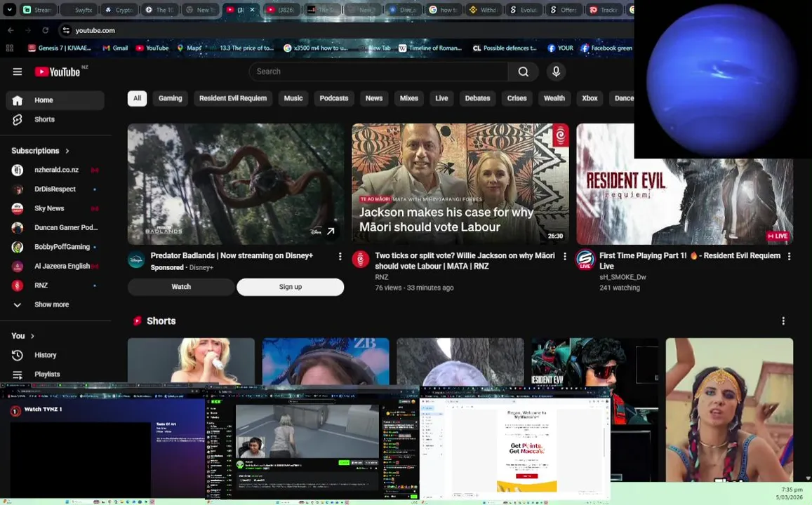812x505 pixels.
Task: Select the News filter chip
Action: [x=374, y=98]
